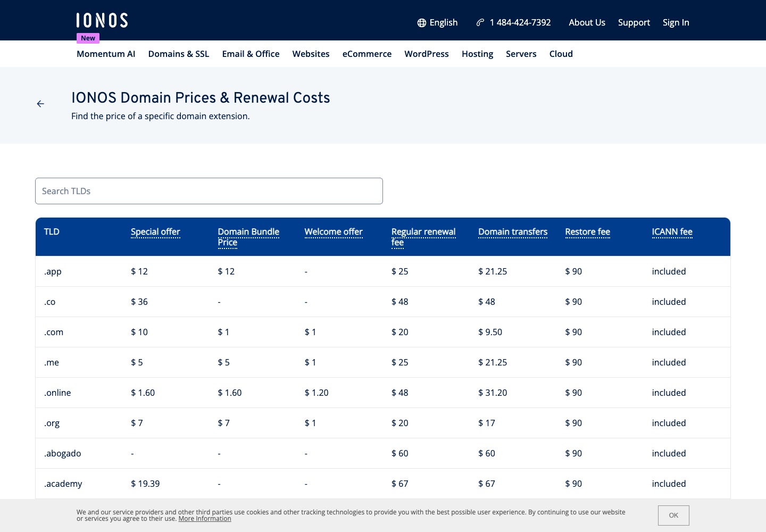Open the Cloud menu
This screenshot has height=532, width=766.
click(x=561, y=54)
